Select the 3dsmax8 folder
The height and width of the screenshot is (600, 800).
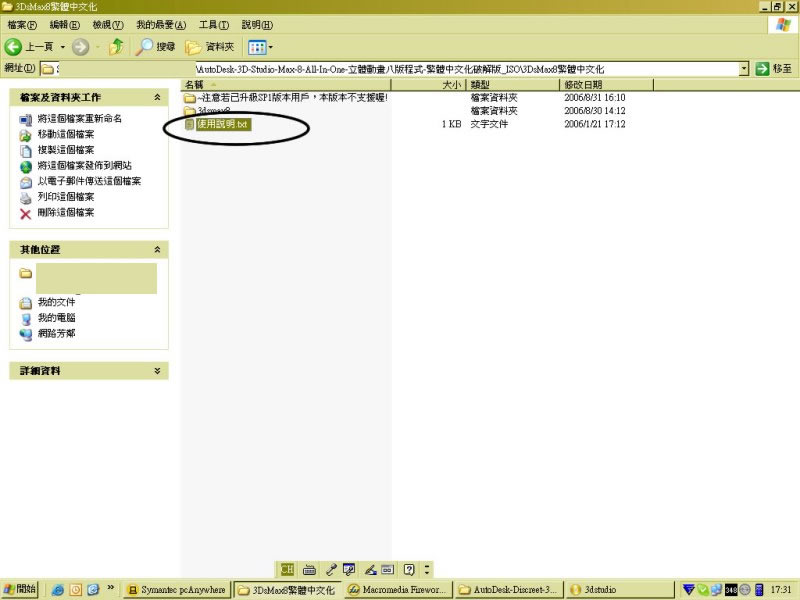[x=214, y=110]
